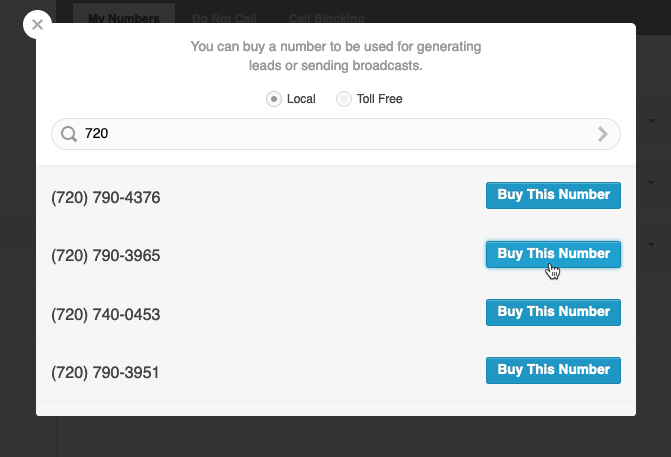Click the magnifying glass search icon

(x=68, y=134)
